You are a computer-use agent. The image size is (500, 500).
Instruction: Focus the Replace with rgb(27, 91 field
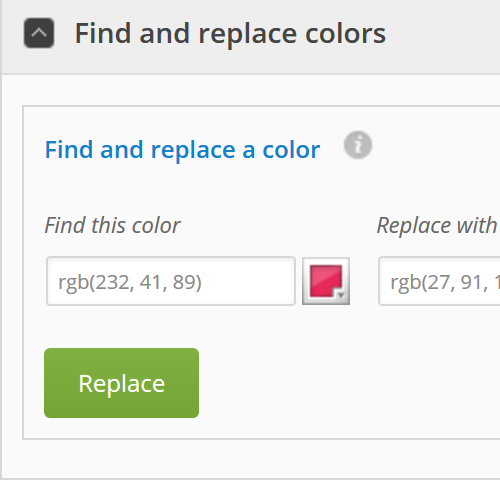pyautogui.click(x=439, y=281)
